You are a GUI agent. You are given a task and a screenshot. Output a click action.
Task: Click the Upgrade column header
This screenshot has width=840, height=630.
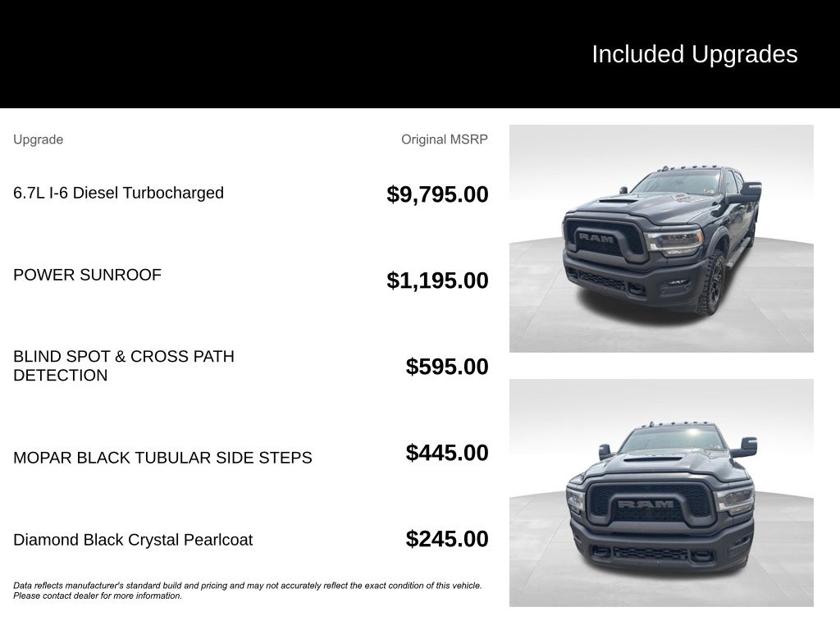point(38,139)
